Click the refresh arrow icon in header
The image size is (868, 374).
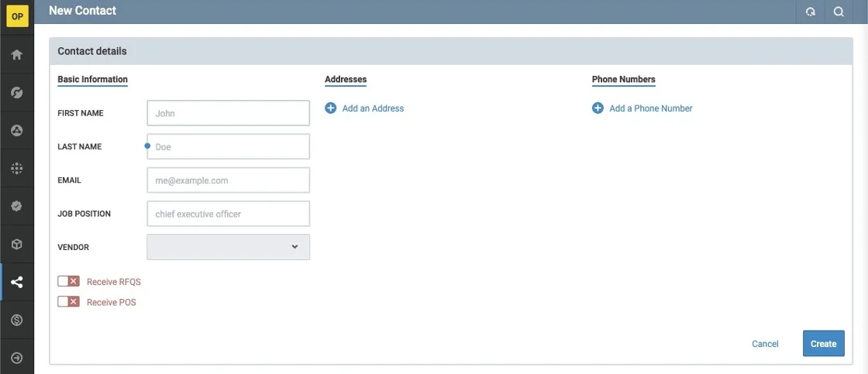point(811,12)
